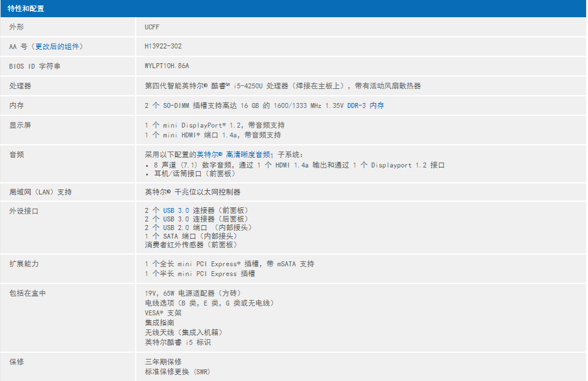Click the 显示屏 row label

coord(20,125)
